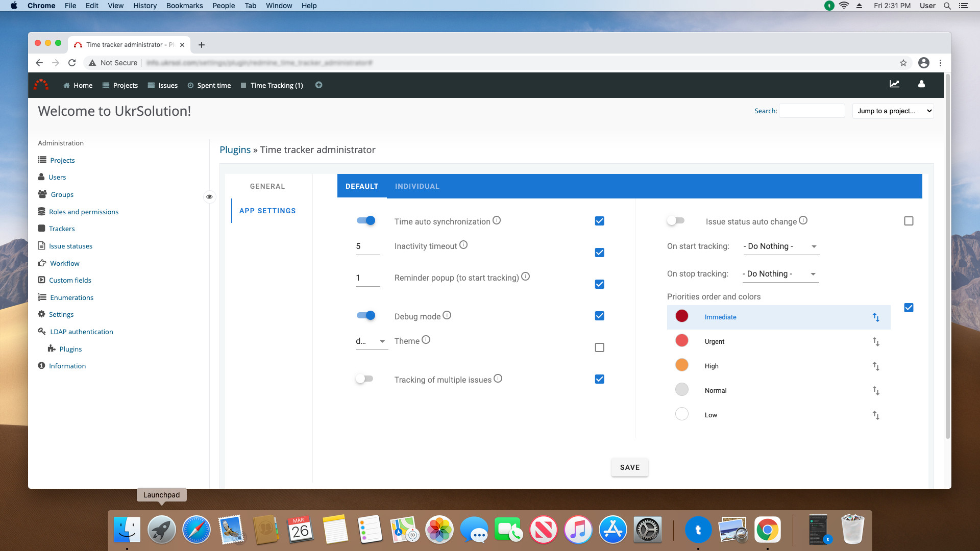980x551 pixels.
Task: Open the plus icon in top navigation
Action: click(318, 85)
